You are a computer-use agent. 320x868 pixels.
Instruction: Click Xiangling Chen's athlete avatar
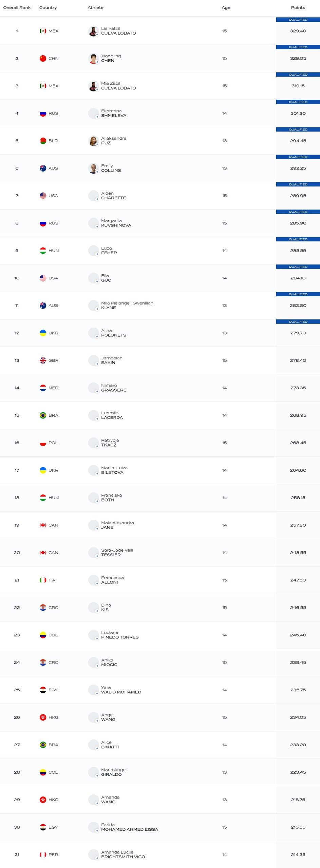point(93,58)
